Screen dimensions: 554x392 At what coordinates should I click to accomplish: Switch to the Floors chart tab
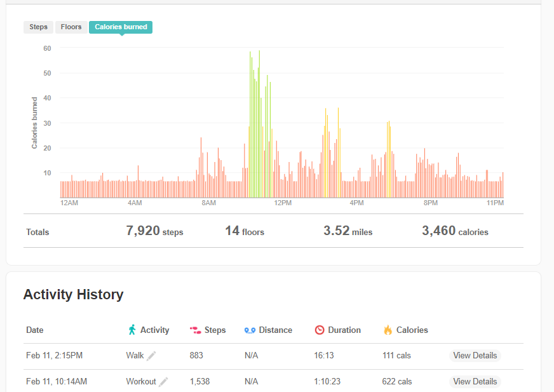coord(71,27)
